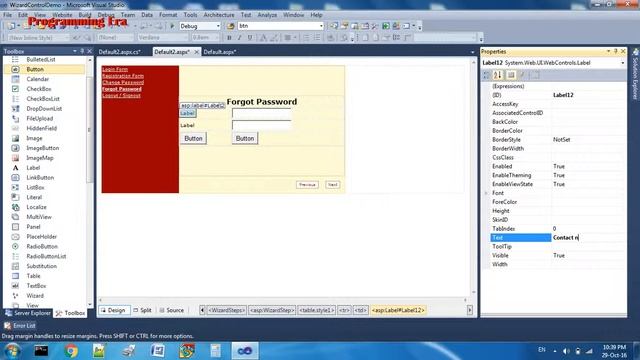Open the Format menu
Viewport: 640px width, 360px height.
click(168, 15)
